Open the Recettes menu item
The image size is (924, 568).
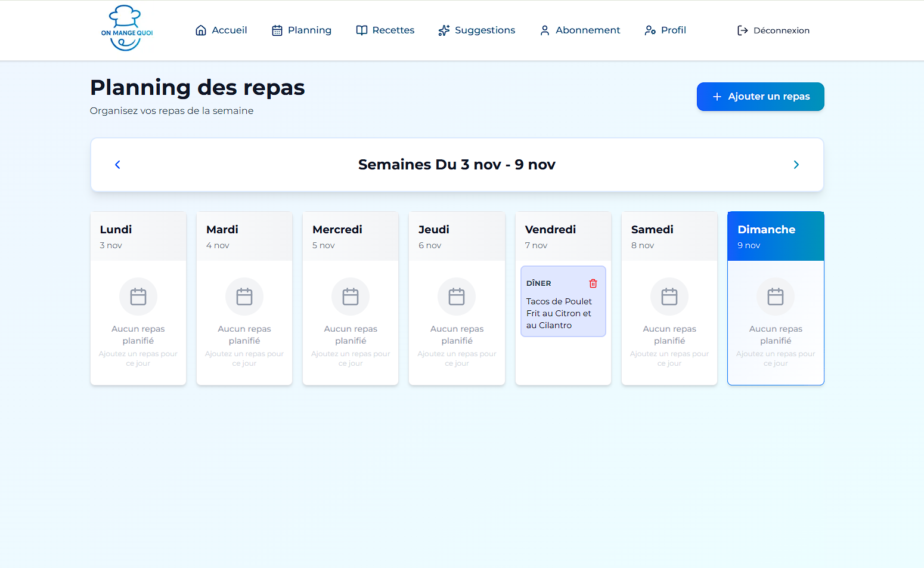point(385,30)
